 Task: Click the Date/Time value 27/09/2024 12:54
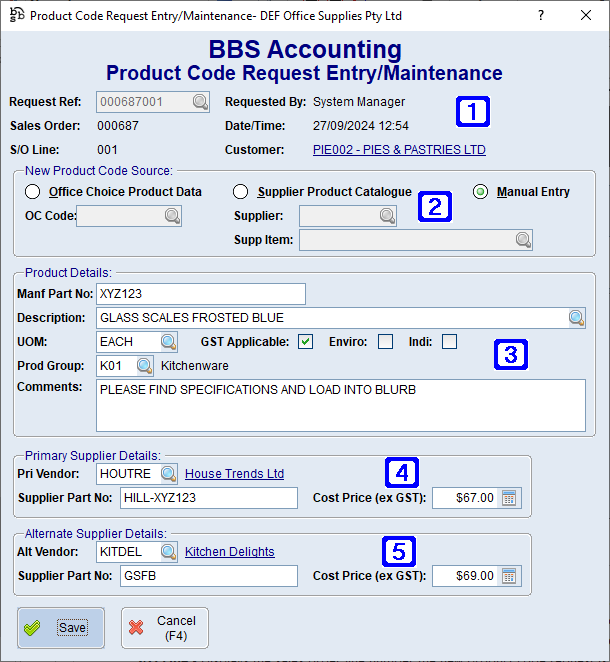pyautogui.click(x=361, y=126)
